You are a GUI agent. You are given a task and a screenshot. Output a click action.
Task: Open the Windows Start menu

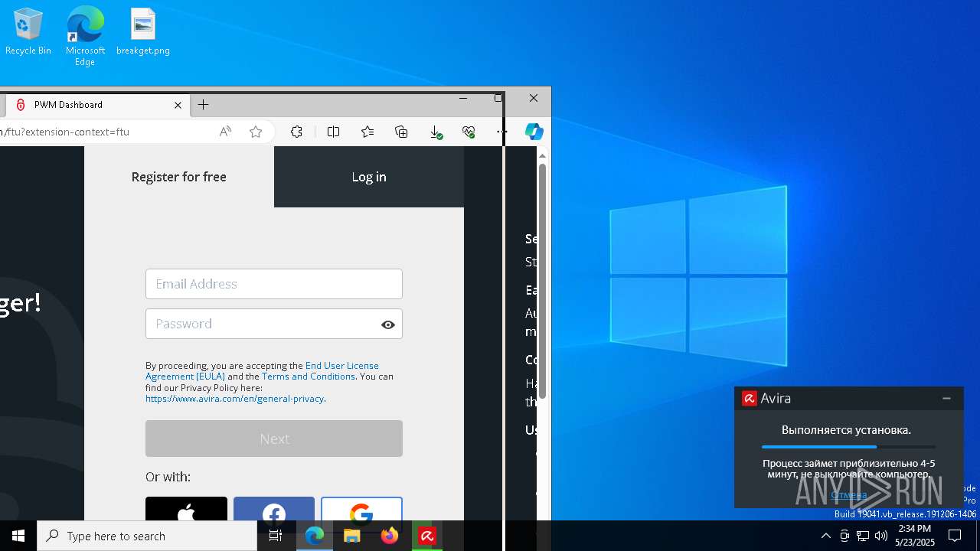click(x=18, y=536)
